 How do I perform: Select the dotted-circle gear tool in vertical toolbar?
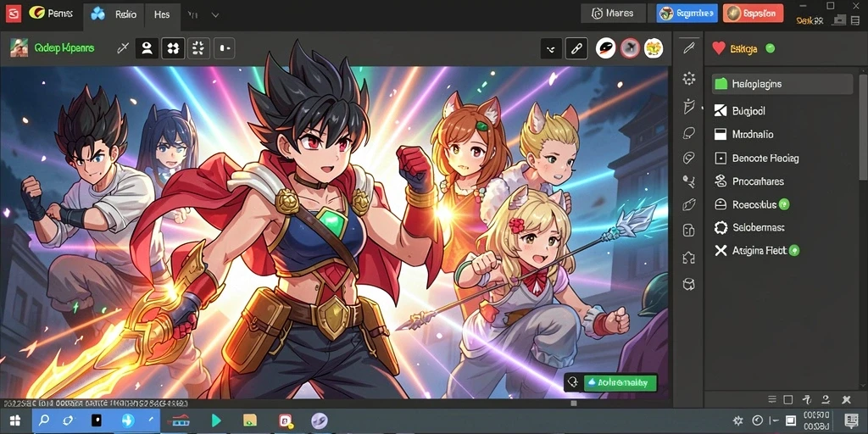pos(688,78)
